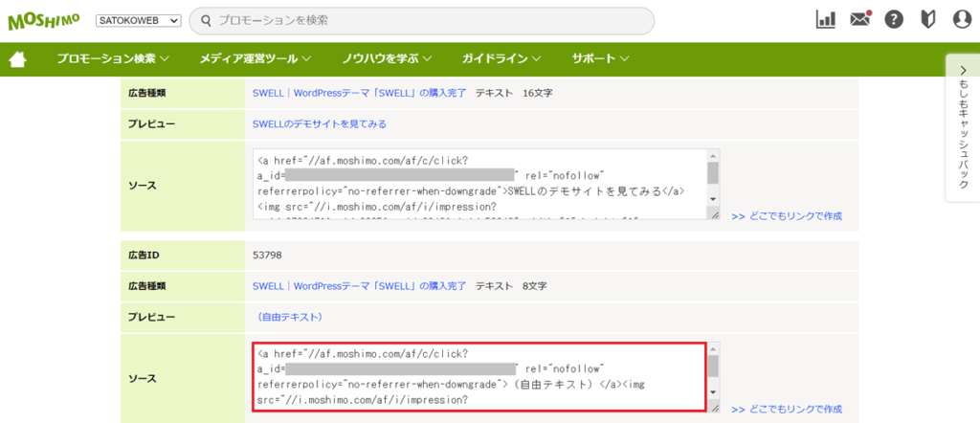980x423 pixels.
Task: Open the home icon in green navbar
Action: tap(17, 59)
